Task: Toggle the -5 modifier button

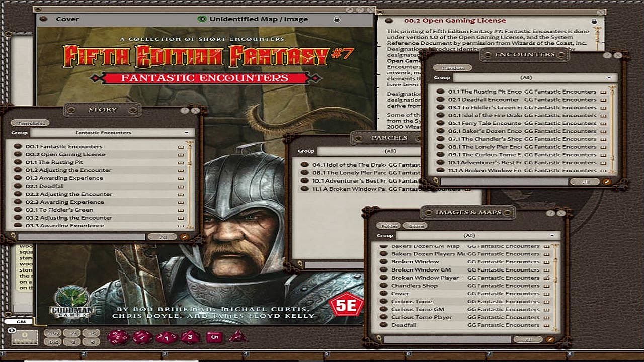Action: [91, 342]
